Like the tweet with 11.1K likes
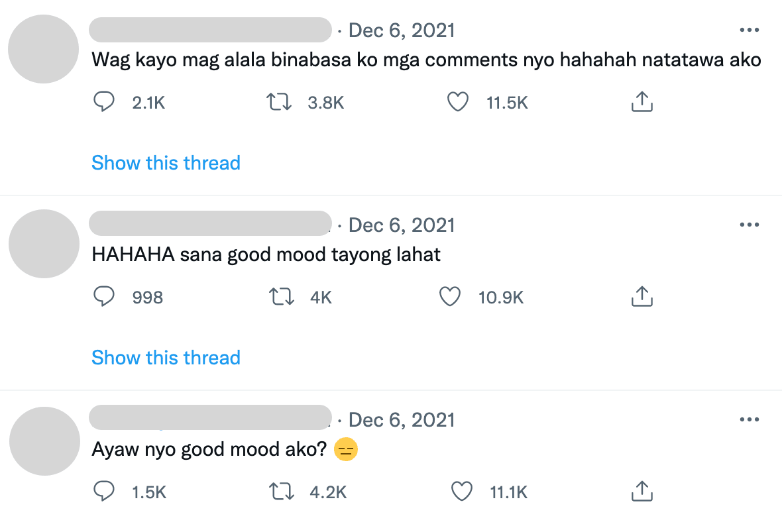 coord(461,492)
